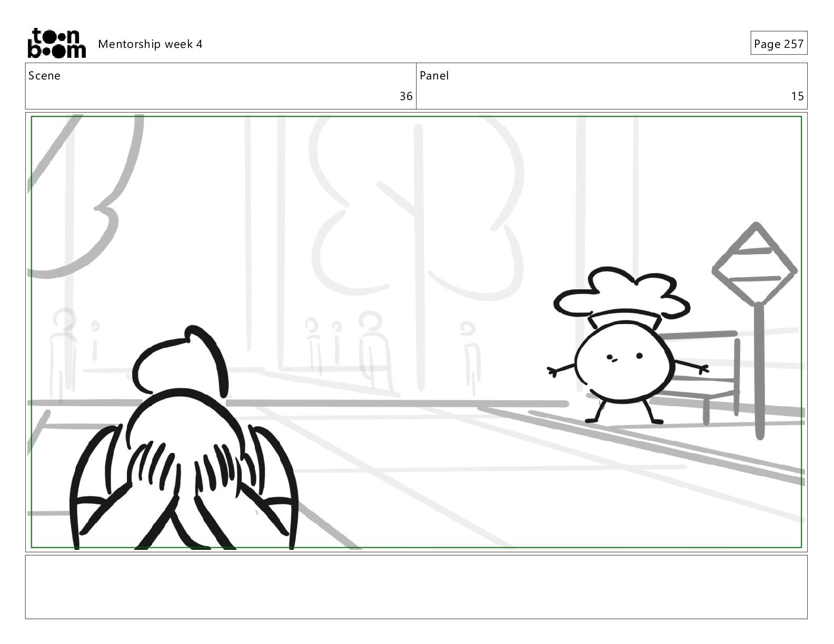Select the scene number 36
Screen dimensions: 834x644
point(406,96)
